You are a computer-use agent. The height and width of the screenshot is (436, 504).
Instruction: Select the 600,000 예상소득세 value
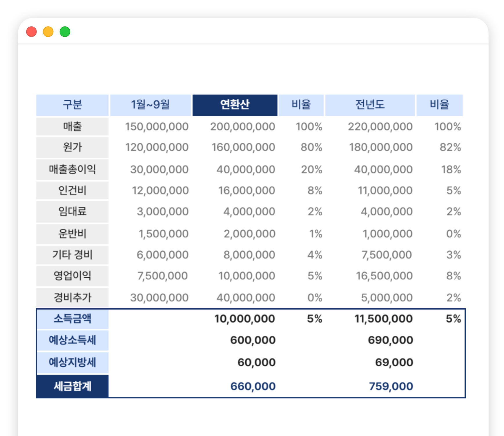[x=253, y=340]
